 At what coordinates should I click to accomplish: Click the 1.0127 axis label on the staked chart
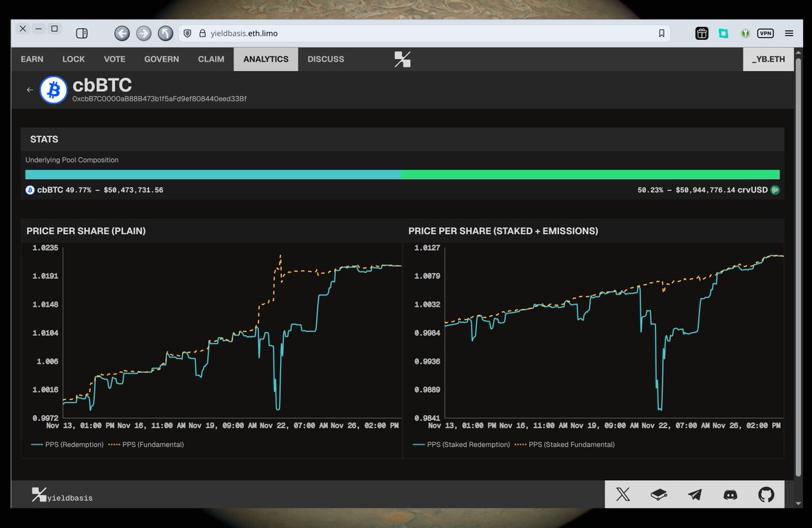(x=428, y=247)
